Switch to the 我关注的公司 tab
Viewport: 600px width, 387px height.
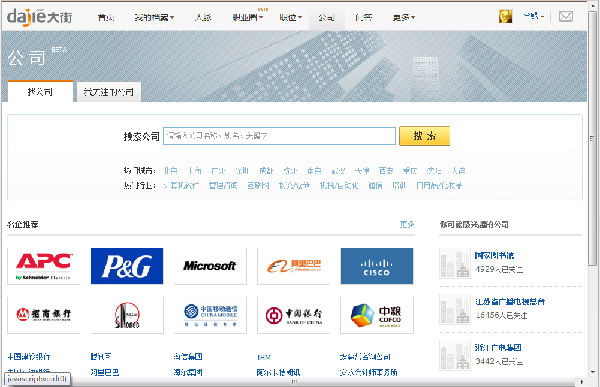[109, 92]
